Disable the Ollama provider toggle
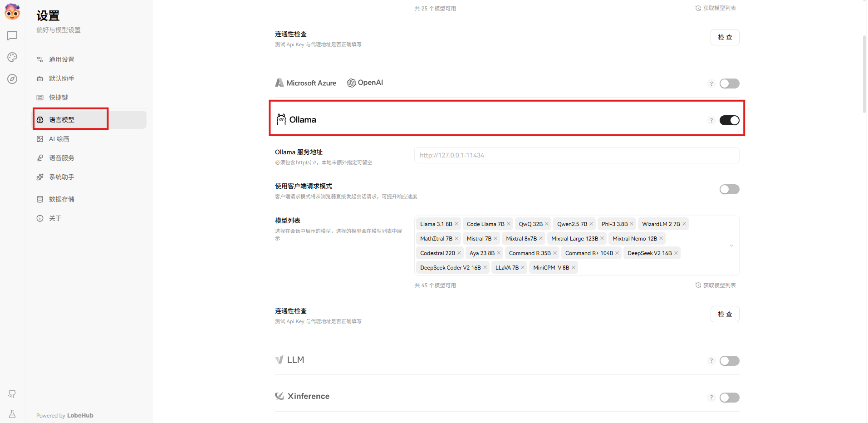The width and height of the screenshot is (868, 423). pyautogui.click(x=729, y=120)
